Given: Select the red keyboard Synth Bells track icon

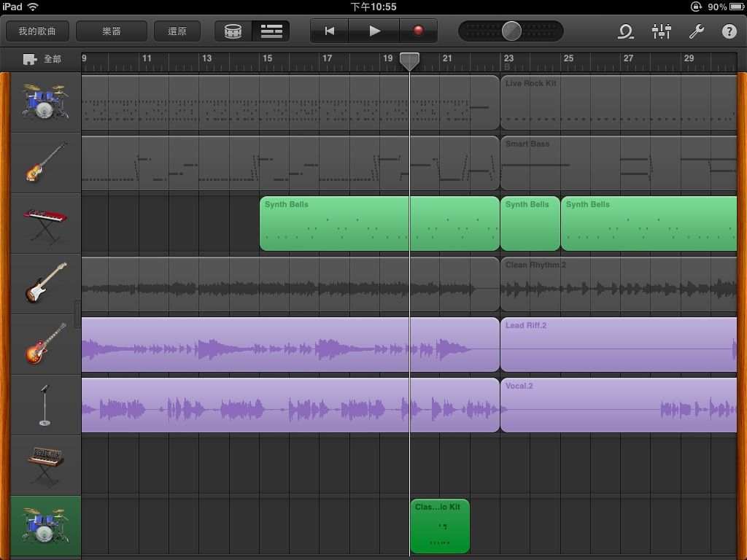Looking at the screenshot, I should point(45,223).
